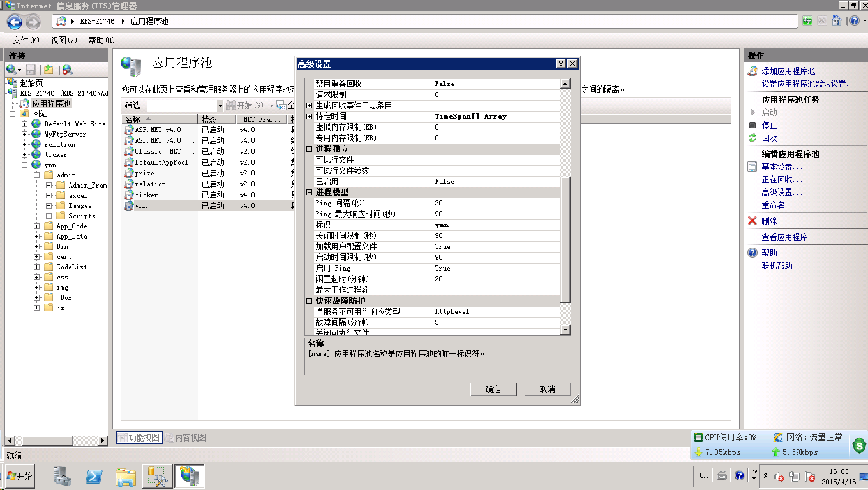Click the Refresh icon in the address bar
The height and width of the screenshot is (490, 868).
point(807,20)
